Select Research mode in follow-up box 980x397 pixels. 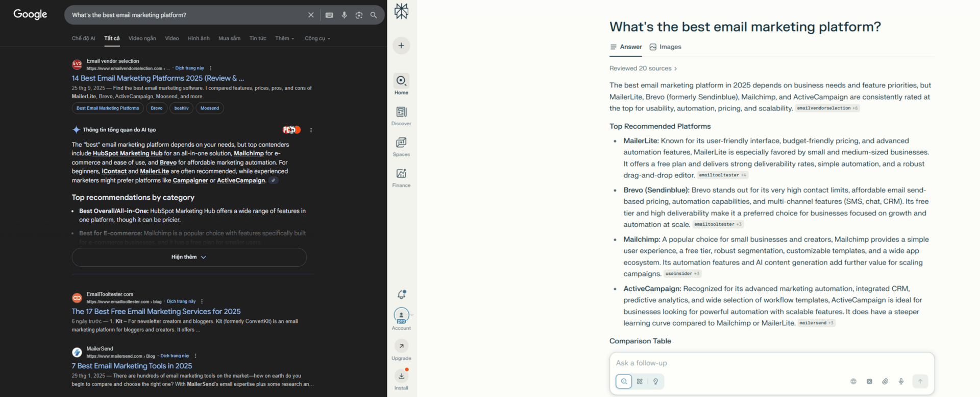tap(640, 382)
